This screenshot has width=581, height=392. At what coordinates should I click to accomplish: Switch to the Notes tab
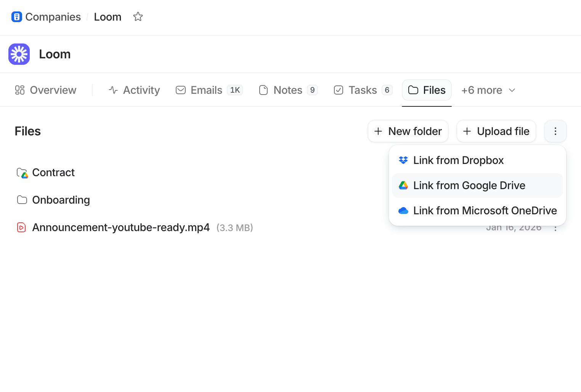coord(287,90)
